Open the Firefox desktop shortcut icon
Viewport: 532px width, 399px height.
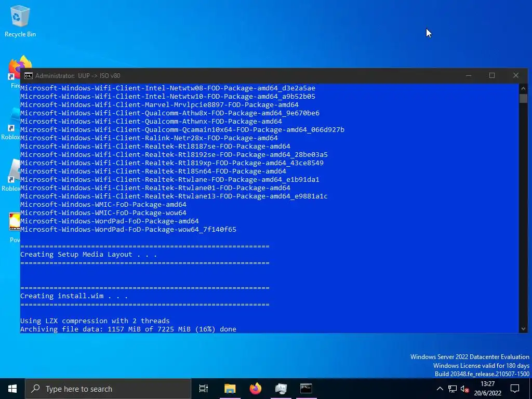(x=16, y=73)
